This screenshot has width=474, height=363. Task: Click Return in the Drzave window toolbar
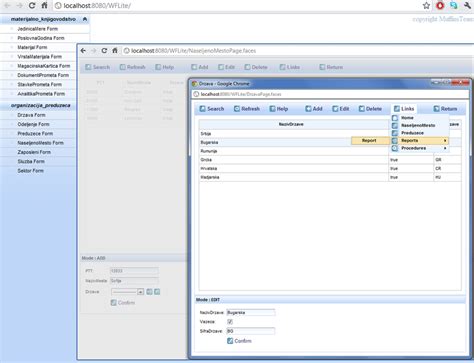tap(445, 109)
